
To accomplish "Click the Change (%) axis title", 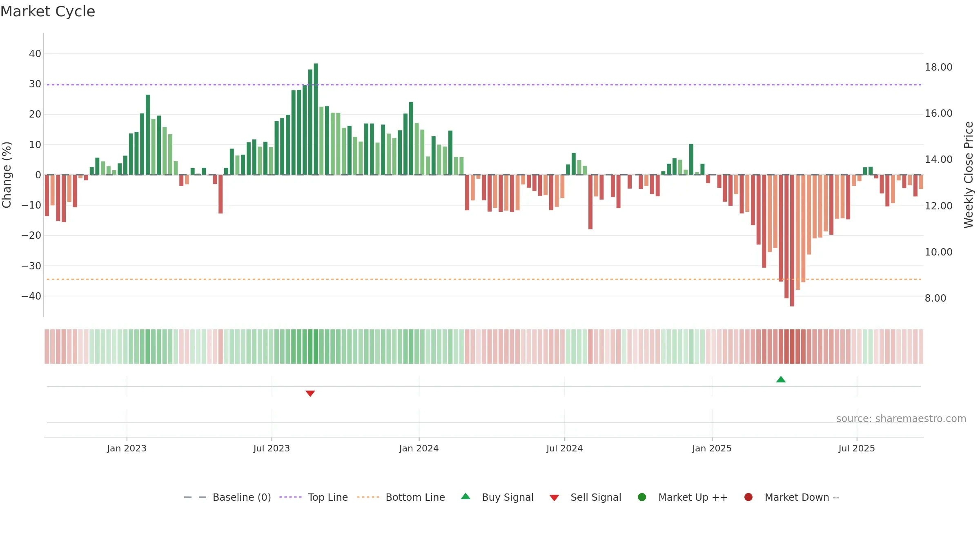I will pos(7,175).
